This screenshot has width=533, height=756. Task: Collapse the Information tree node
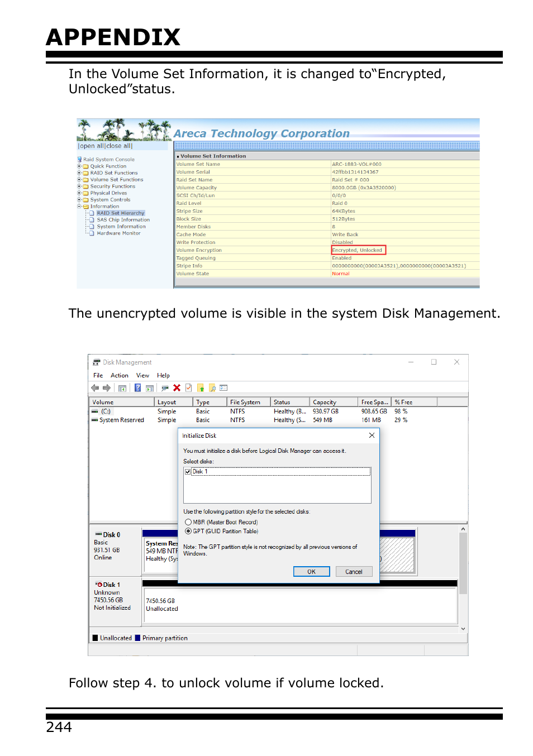(79, 207)
